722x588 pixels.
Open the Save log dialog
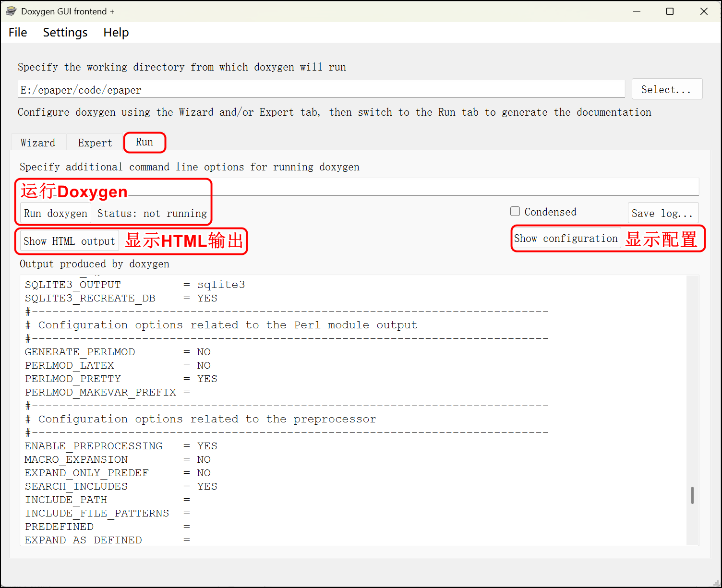click(x=663, y=213)
